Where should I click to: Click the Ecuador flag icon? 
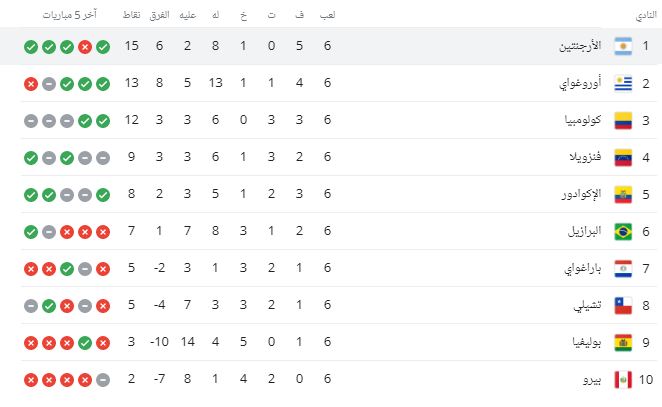pos(623,195)
